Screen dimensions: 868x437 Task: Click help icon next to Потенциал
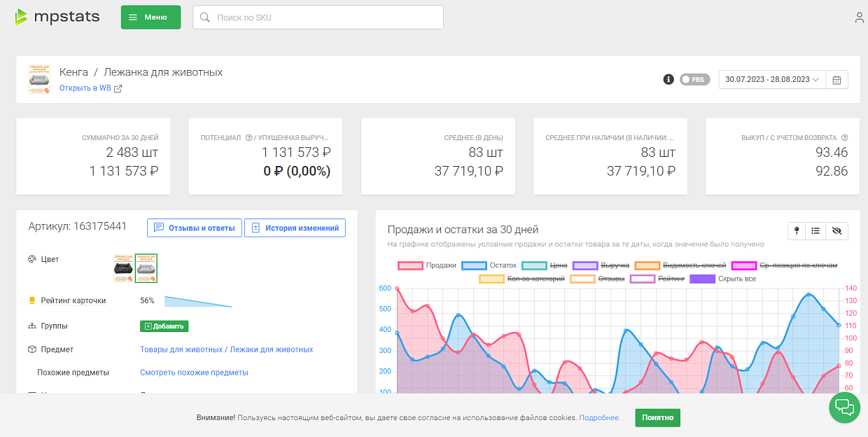[x=248, y=138]
